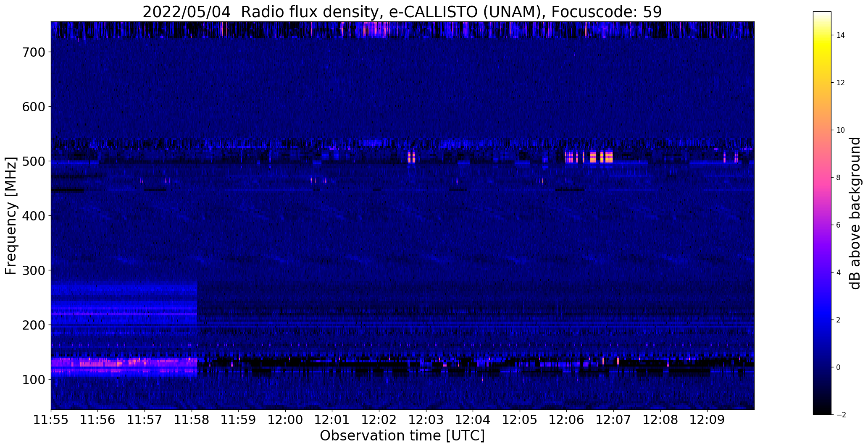The height and width of the screenshot is (448, 868).
Task: Click the colorbar −2 tick label
Action: click(x=841, y=415)
